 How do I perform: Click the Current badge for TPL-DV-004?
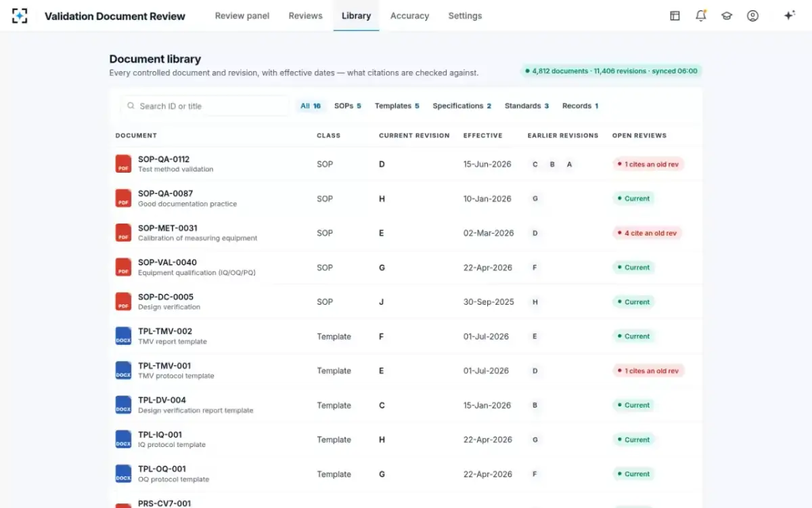click(633, 405)
